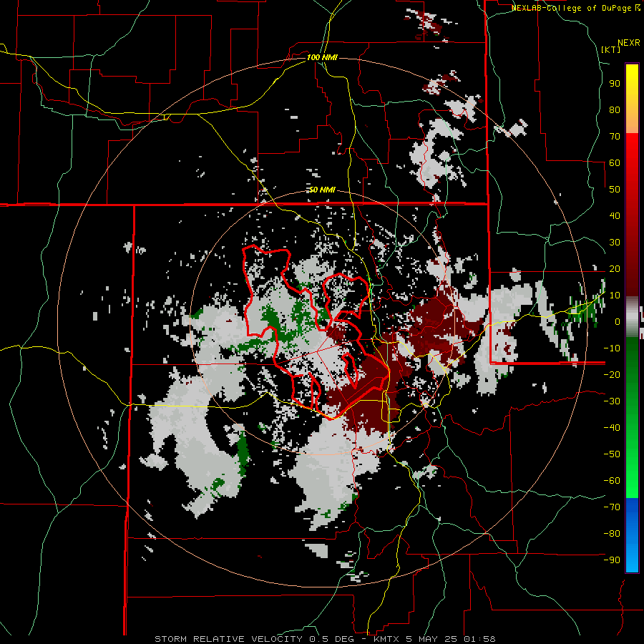Click the '-30' value on the velocity scale
Screen dimensions: 644x644
[612, 401]
